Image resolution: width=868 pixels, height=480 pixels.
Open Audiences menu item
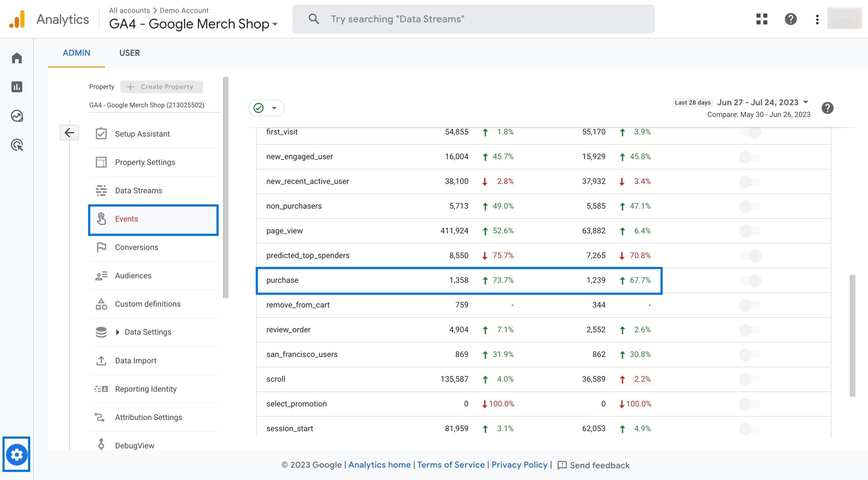click(x=155, y=276)
